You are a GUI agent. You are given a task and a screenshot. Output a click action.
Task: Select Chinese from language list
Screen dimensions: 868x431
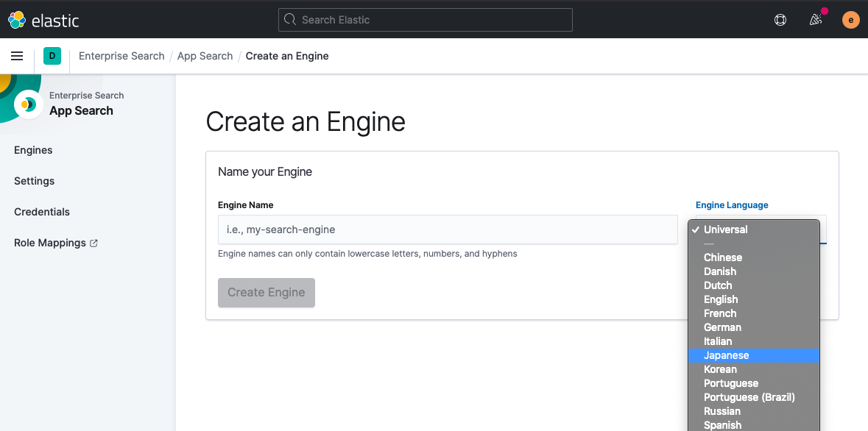753,257
